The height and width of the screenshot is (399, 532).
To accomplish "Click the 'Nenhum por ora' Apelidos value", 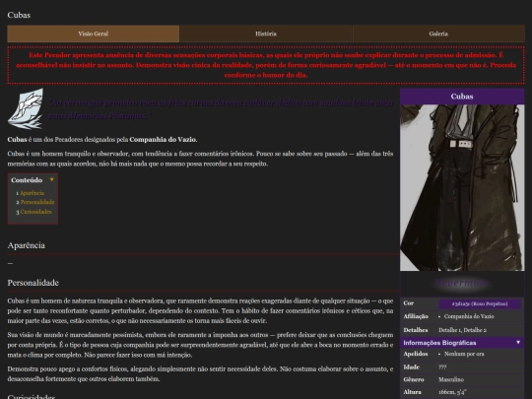I will click(464, 354).
